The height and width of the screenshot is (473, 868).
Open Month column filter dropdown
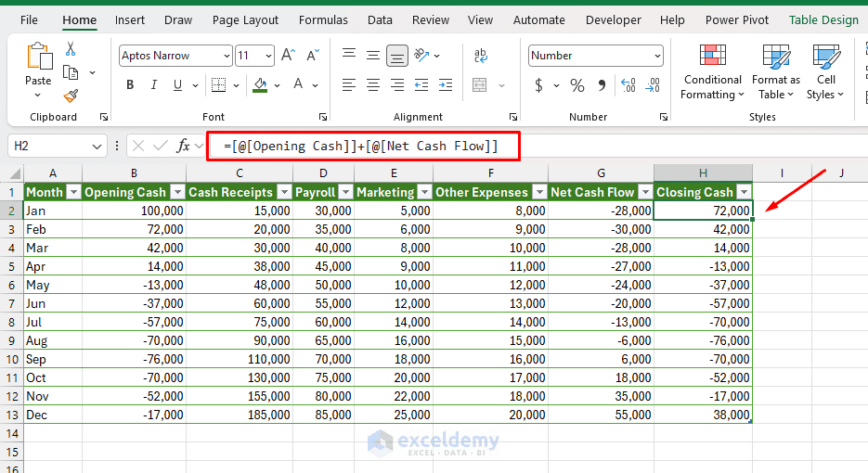pyautogui.click(x=73, y=192)
